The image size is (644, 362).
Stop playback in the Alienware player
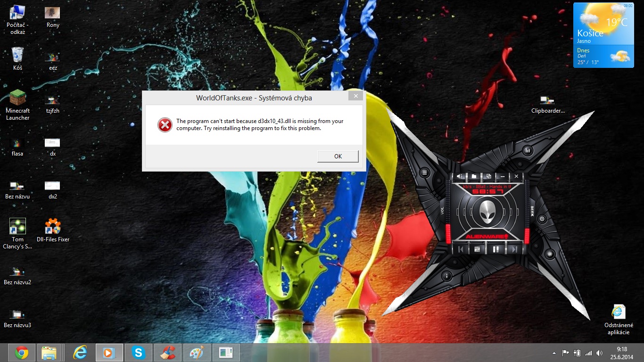[x=478, y=249]
